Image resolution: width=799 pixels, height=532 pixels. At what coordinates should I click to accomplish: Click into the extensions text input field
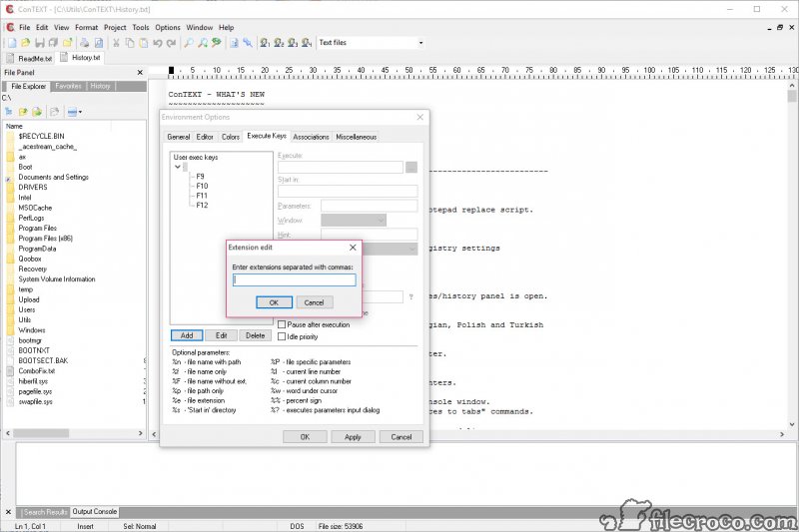point(294,279)
